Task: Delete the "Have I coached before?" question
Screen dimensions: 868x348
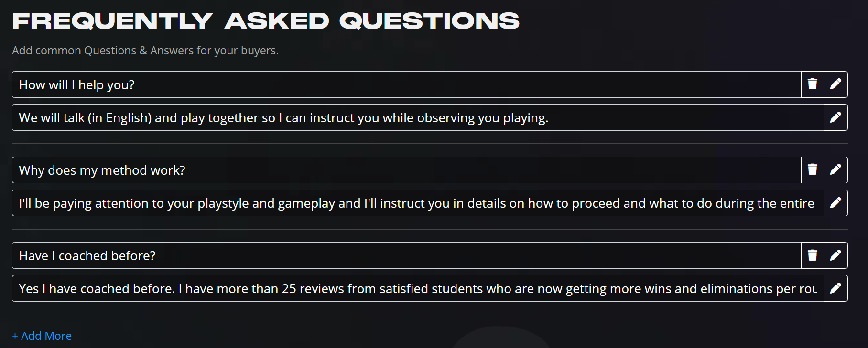Action: pos(812,255)
